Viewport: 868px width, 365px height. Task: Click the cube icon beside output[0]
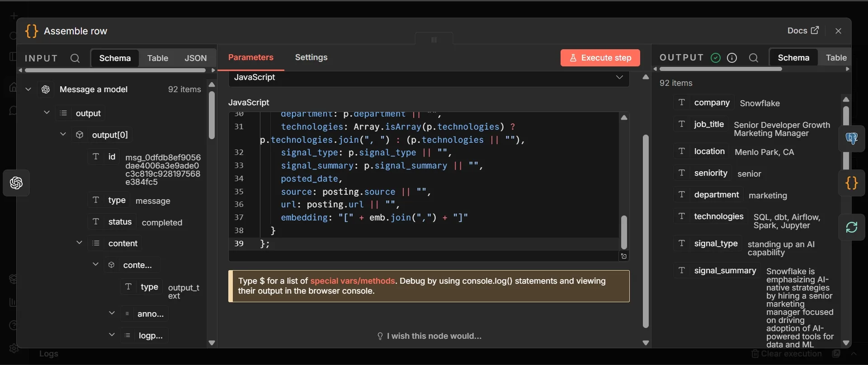coord(80,135)
